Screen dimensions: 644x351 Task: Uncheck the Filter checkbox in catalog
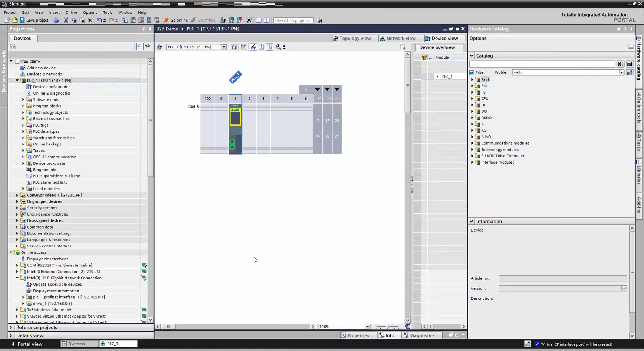click(472, 72)
